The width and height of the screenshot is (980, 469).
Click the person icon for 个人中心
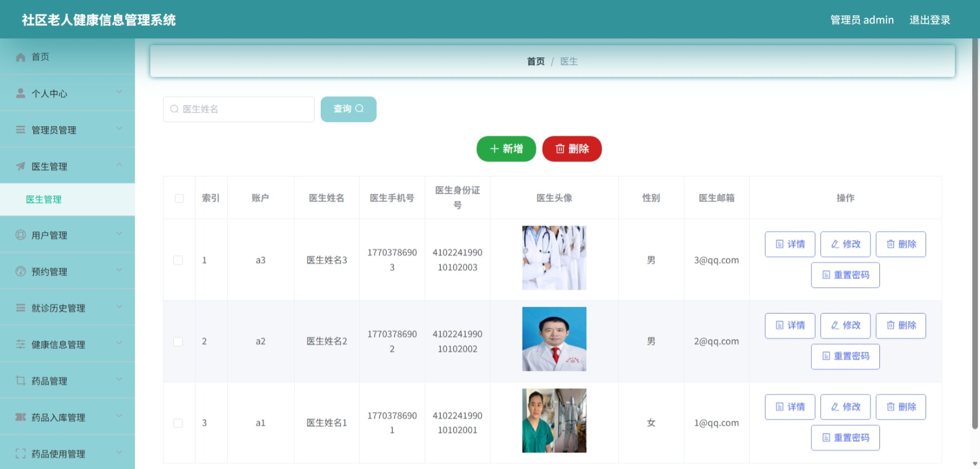[x=21, y=93]
